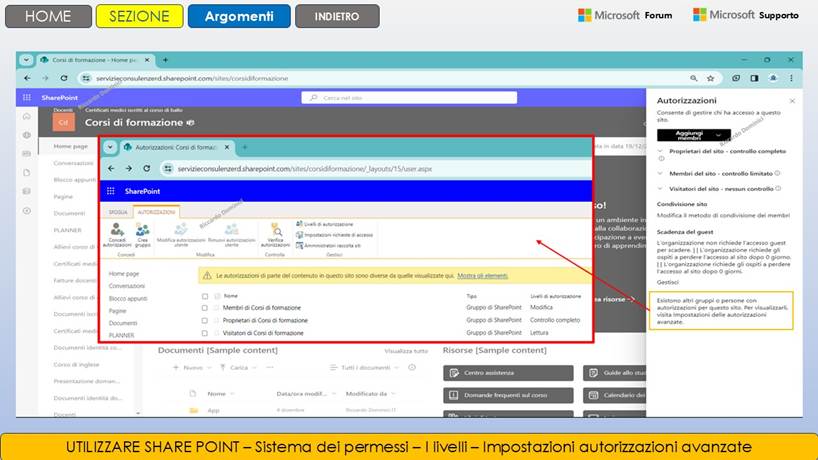Click the HOME button
Screen dimensions: 818x460
coord(48,16)
